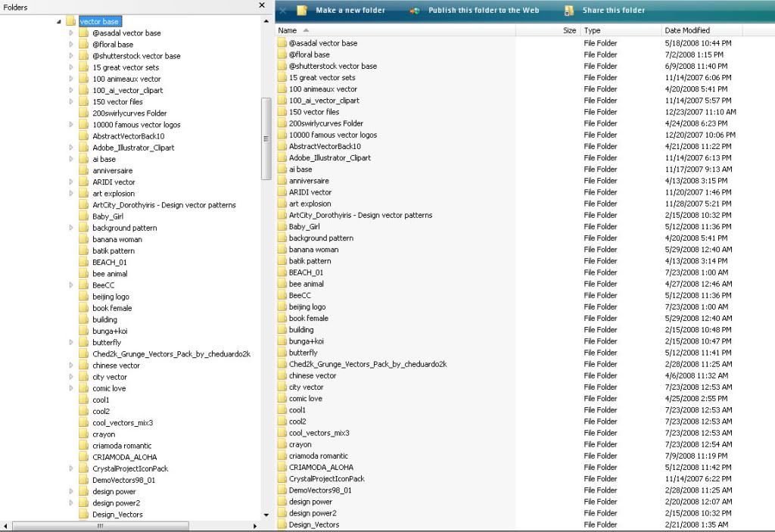Select banana woman in file list
The image size is (775, 532).
[314, 250]
